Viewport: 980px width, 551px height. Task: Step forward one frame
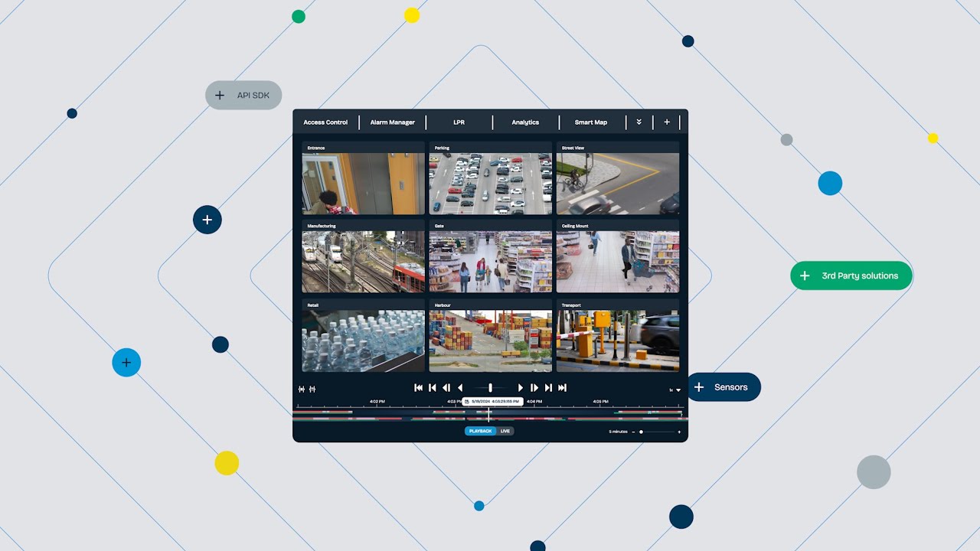click(x=534, y=388)
